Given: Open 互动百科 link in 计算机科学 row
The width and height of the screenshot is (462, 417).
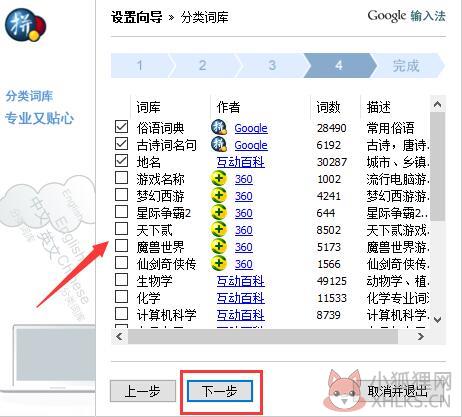Looking at the screenshot, I should 241,315.
